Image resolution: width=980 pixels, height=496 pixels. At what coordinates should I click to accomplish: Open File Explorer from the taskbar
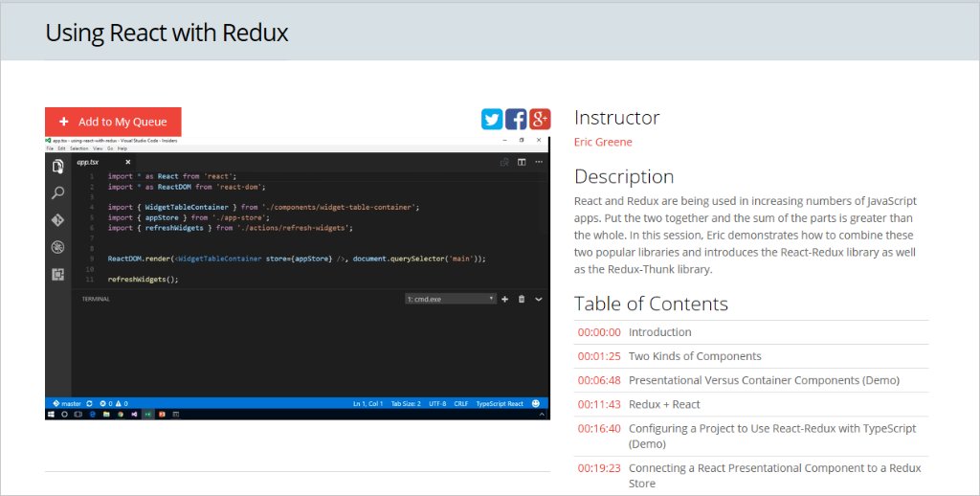pos(106,414)
